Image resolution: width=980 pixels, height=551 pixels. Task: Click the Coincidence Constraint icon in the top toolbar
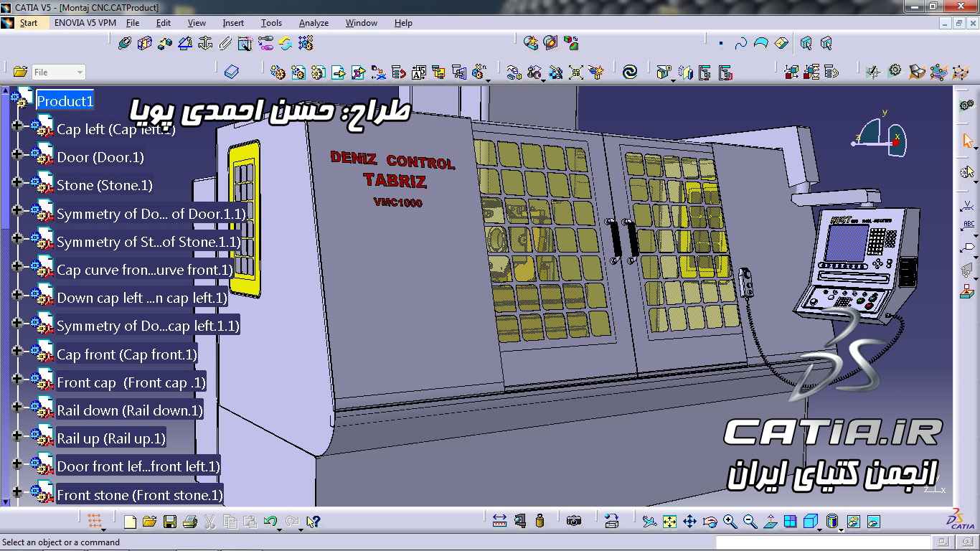point(125,44)
